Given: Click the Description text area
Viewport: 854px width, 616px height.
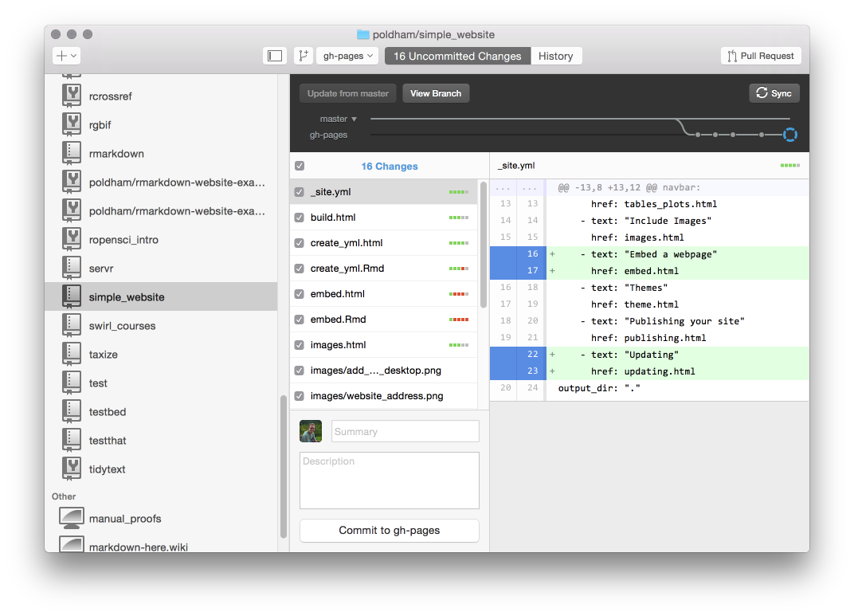Looking at the screenshot, I should [390, 481].
